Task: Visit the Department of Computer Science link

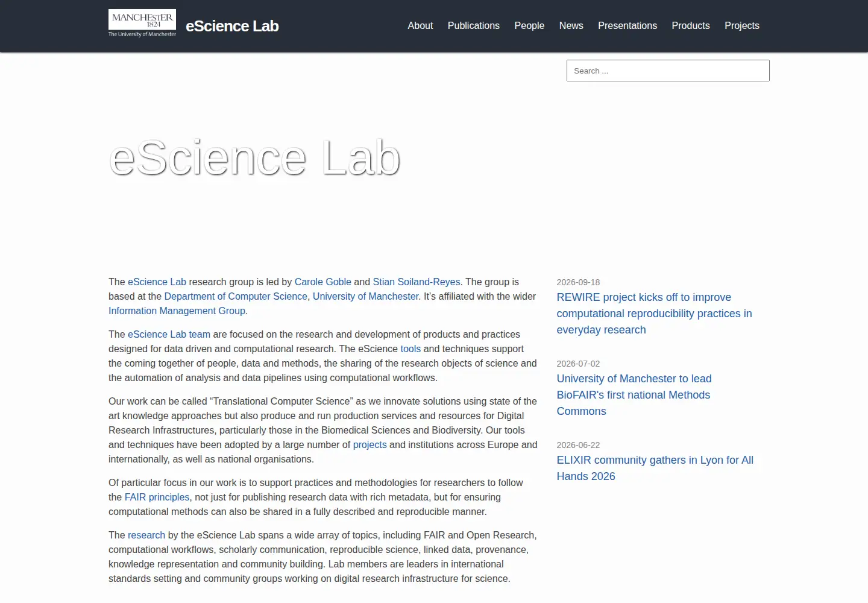Action: click(236, 296)
